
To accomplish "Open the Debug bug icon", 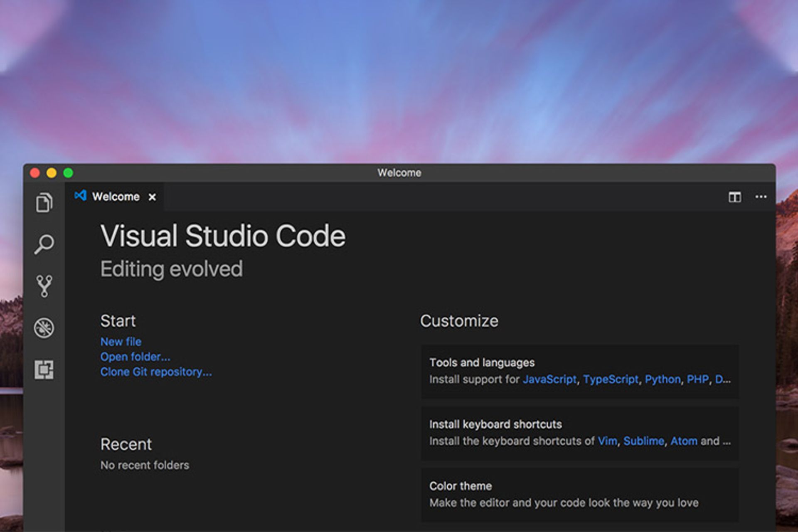I will (44, 328).
